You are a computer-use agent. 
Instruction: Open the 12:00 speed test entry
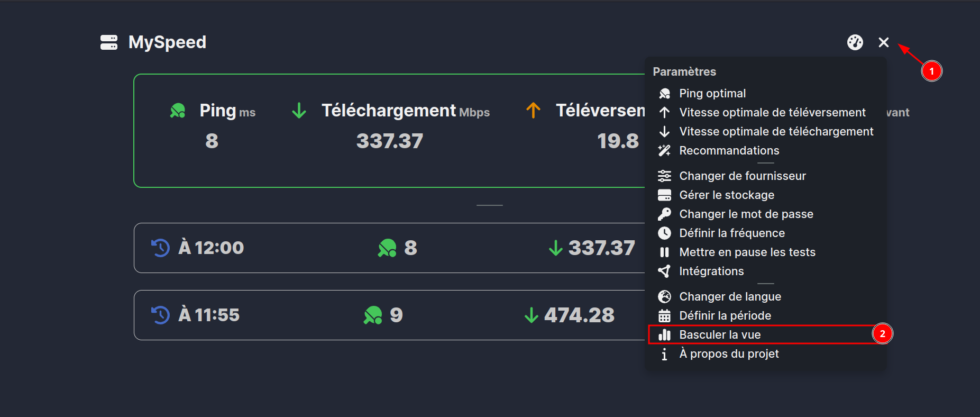[389, 248]
